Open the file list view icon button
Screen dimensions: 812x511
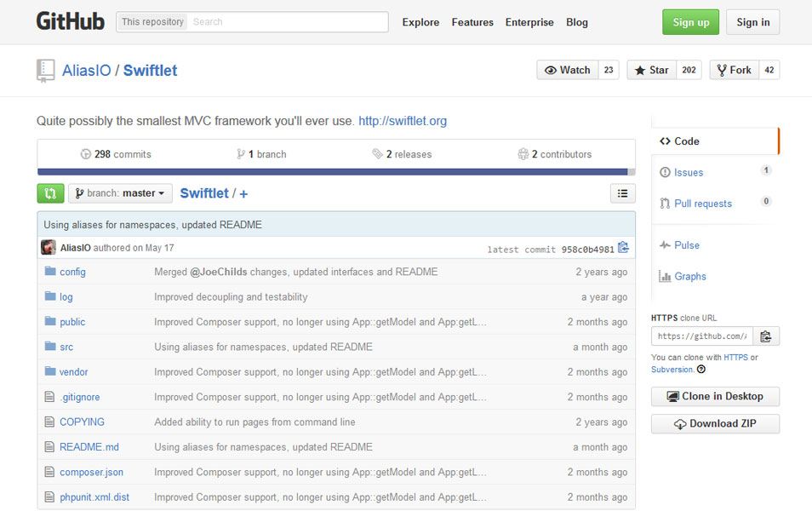622,193
